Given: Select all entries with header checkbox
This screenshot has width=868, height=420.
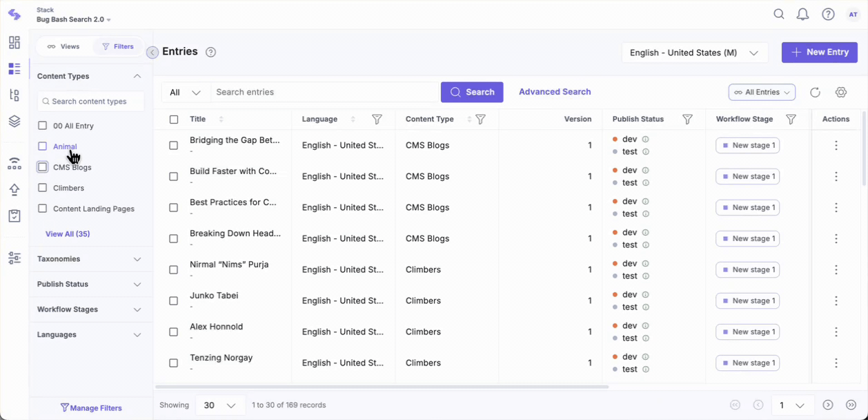Looking at the screenshot, I should [174, 120].
